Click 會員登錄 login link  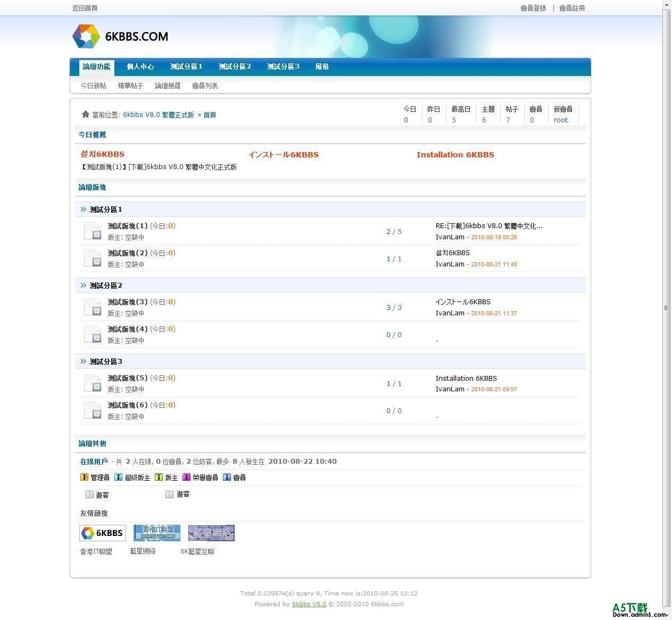(533, 8)
